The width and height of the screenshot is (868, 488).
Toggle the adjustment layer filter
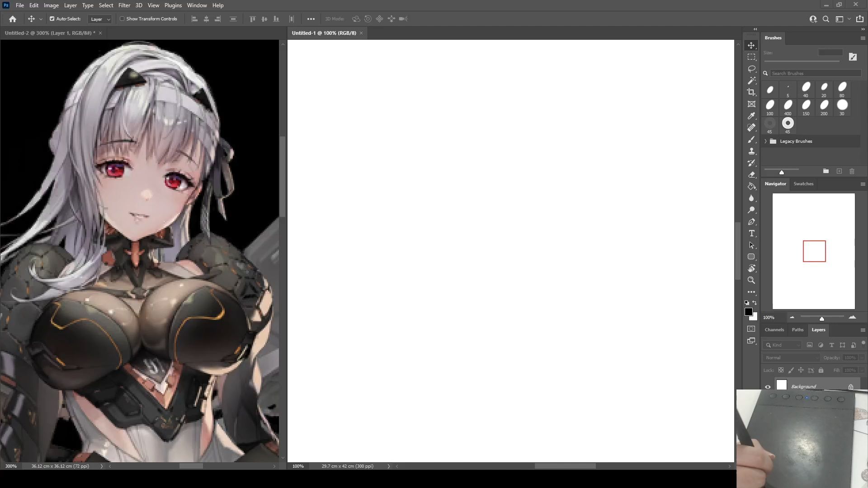pos(821,345)
